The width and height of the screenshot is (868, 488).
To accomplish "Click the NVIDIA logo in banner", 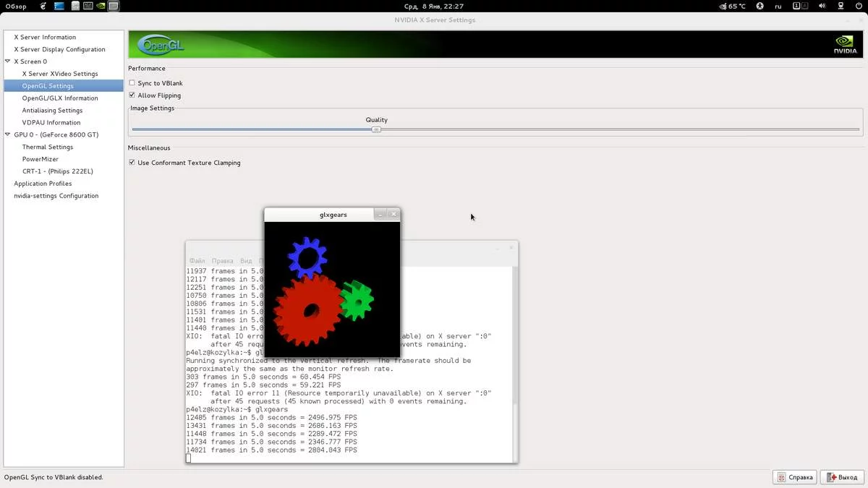I will point(845,44).
